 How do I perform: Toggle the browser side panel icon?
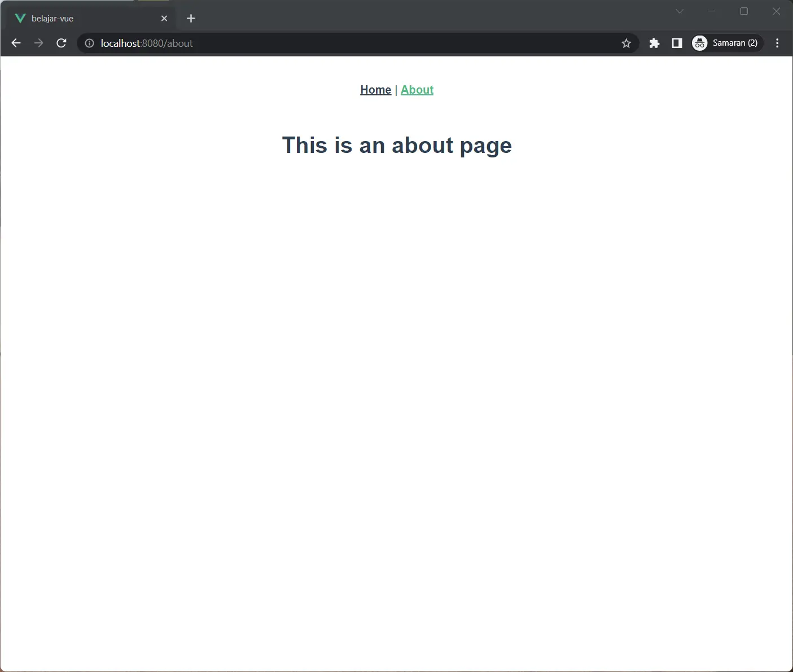pos(677,43)
